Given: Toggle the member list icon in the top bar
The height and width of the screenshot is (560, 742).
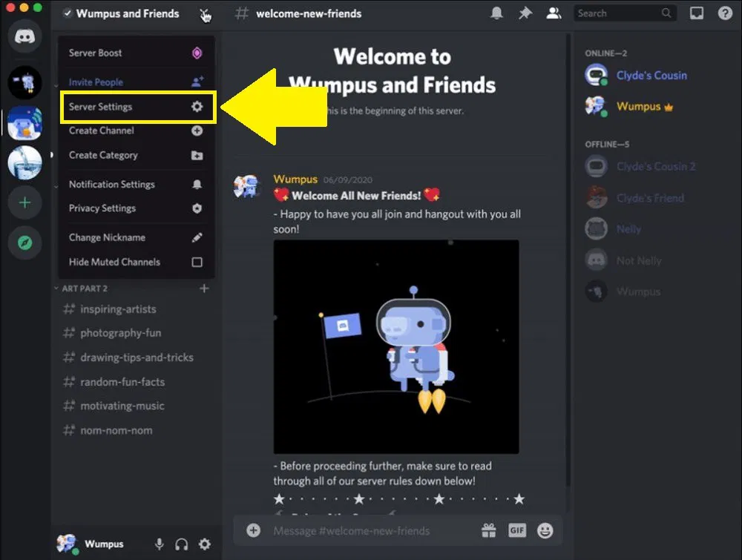Looking at the screenshot, I should 554,13.
